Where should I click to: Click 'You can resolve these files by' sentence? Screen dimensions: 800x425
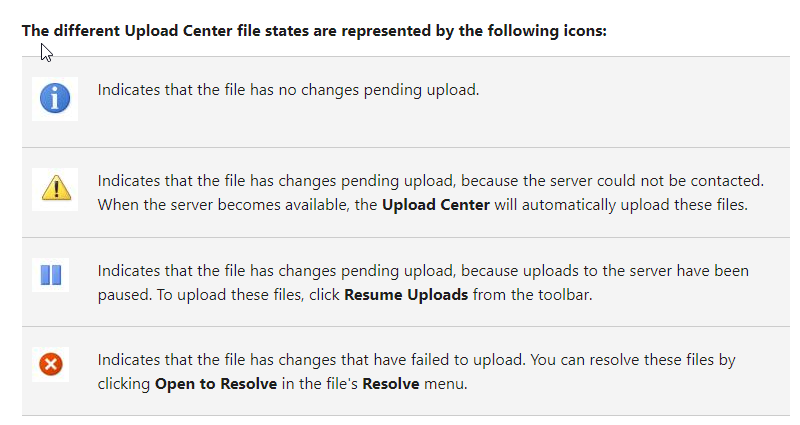click(x=633, y=360)
